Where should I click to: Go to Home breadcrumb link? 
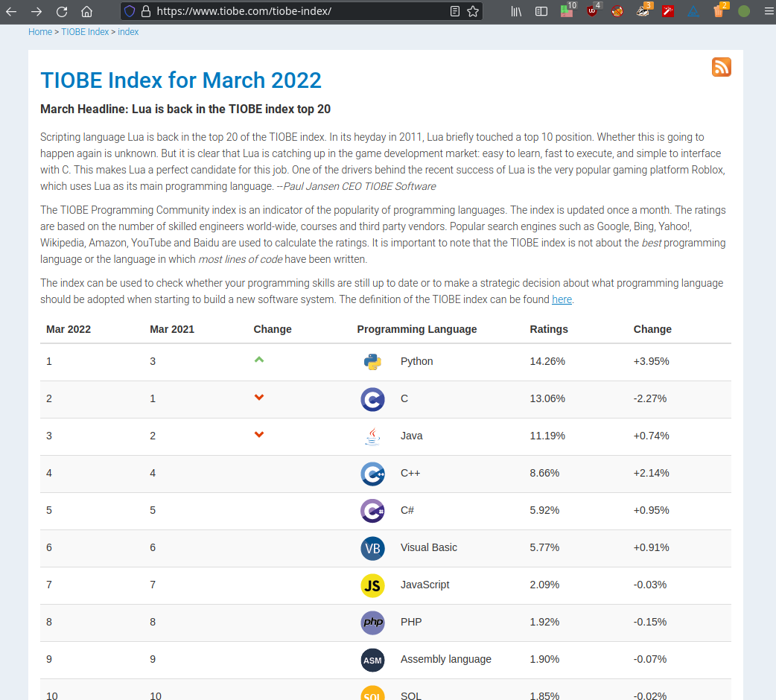tap(40, 32)
